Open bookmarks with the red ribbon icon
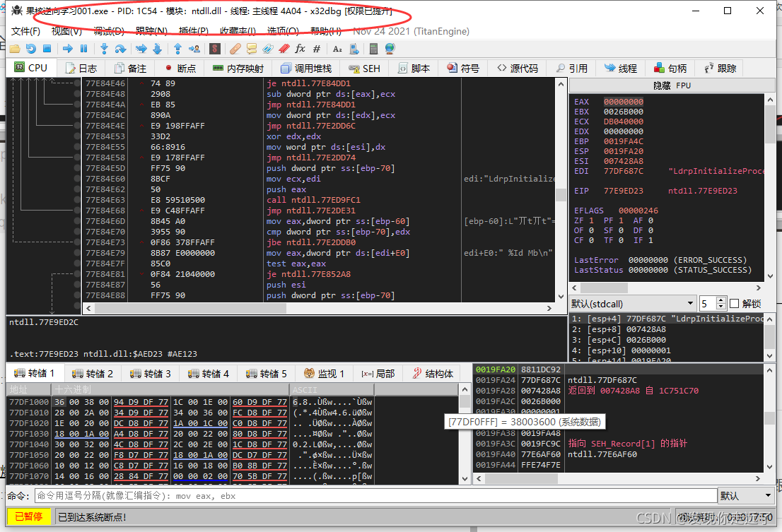This screenshot has width=782, height=532. [x=284, y=49]
